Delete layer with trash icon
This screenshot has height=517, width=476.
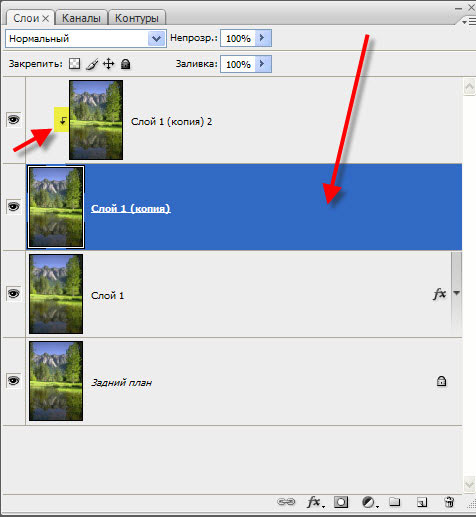449,502
